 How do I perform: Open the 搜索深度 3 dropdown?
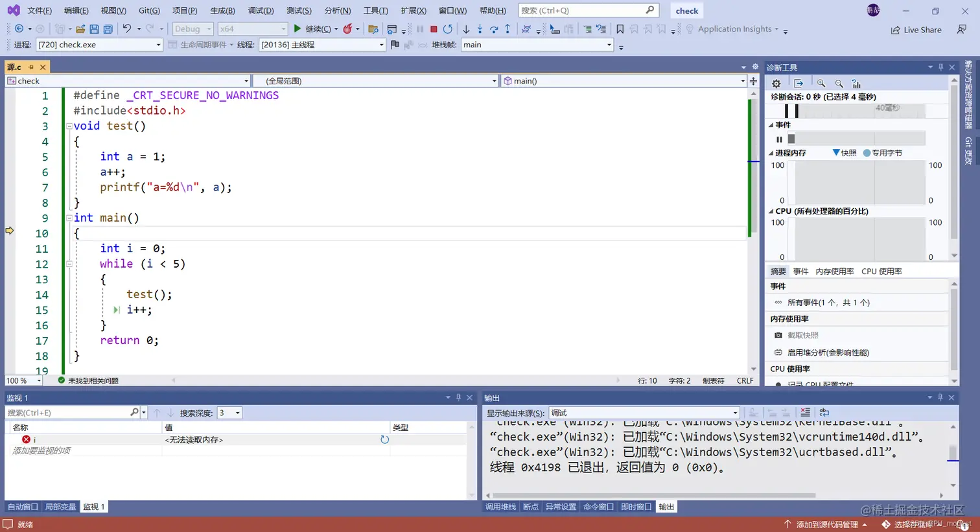coord(229,413)
